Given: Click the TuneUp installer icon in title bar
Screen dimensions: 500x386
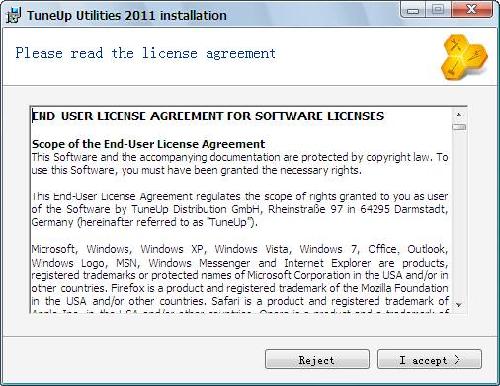Looking at the screenshot, I should click(14, 16).
